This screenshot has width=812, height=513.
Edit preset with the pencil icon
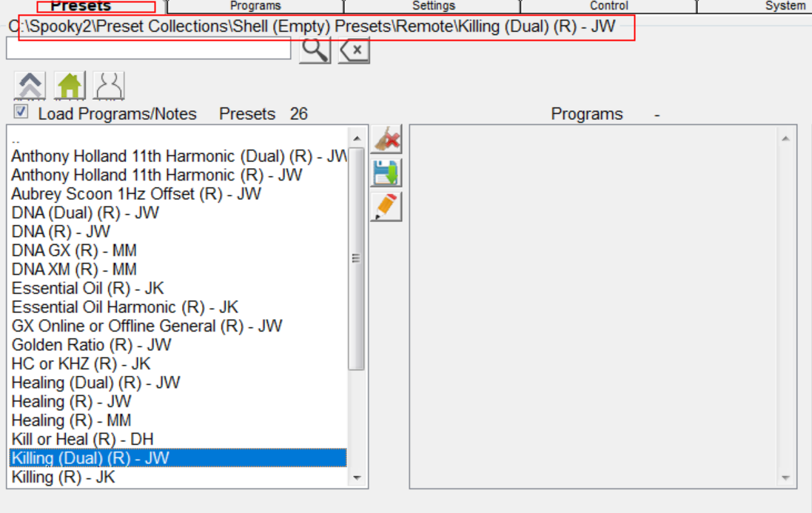pyautogui.click(x=386, y=207)
